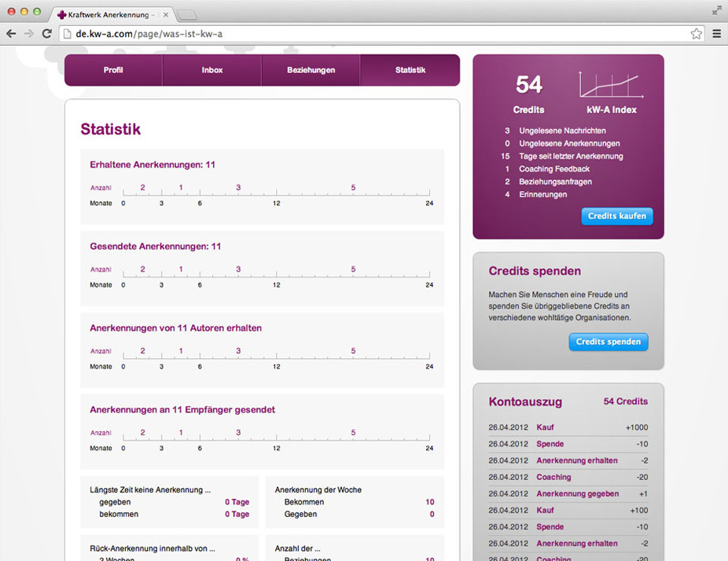The image size is (728, 561).
Task: Switch to the Profil tab
Action: [x=113, y=70]
